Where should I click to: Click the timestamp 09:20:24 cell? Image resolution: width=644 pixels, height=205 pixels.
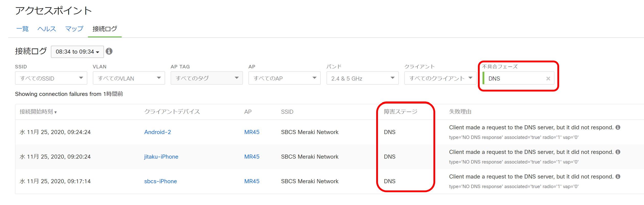(55, 157)
